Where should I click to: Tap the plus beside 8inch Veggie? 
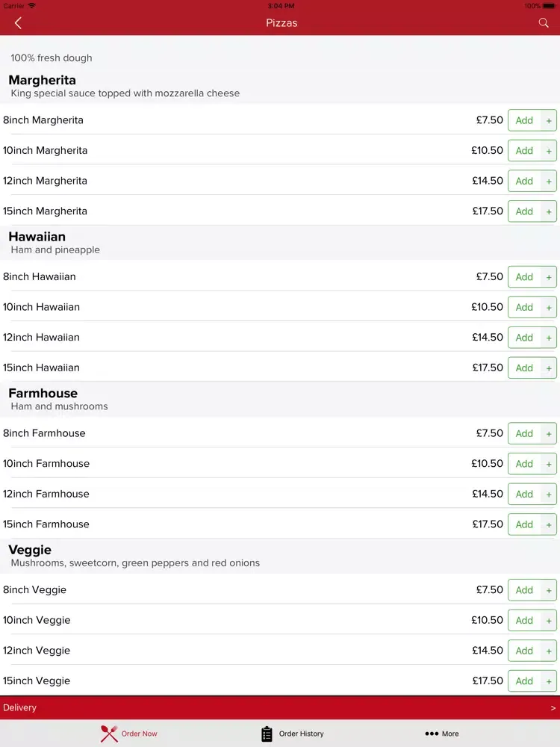pos(549,590)
